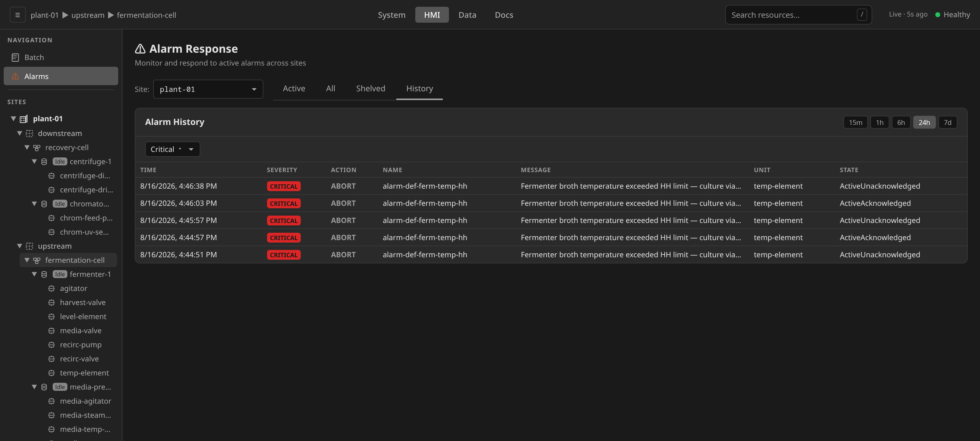Set history range to 15m
The width and height of the screenshot is (980, 441).
point(855,122)
